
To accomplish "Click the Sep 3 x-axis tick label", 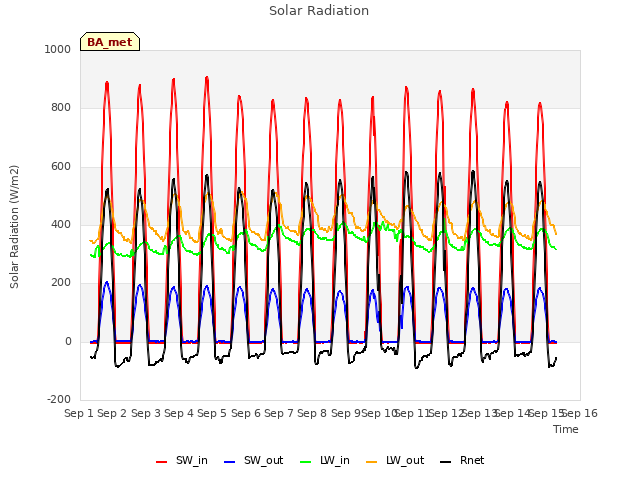I will tap(146, 413).
